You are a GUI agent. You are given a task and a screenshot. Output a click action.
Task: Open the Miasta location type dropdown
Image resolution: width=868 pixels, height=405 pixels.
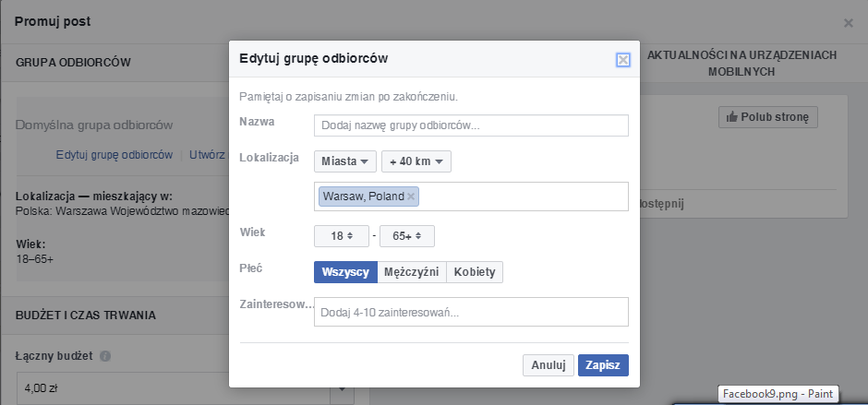point(345,161)
